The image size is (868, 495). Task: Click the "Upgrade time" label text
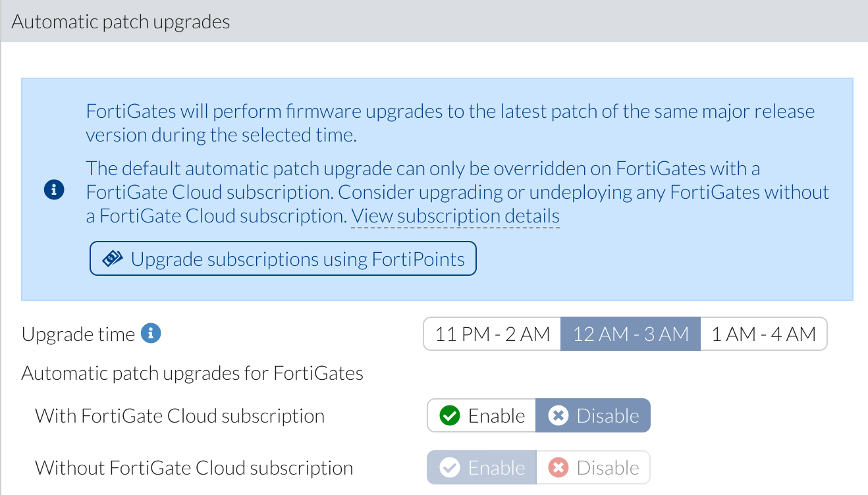point(78,333)
